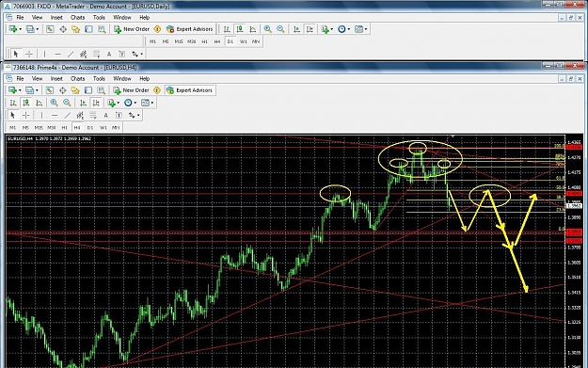Open Strategy Tester icon in the Prime4x toolbar

[101, 90]
